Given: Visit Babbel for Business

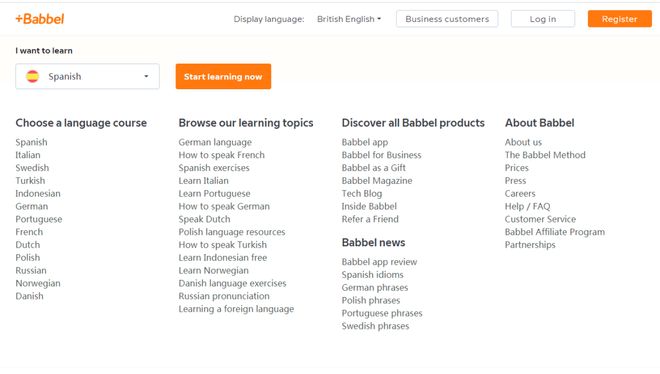Looking at the screenshot, I should (381, 155).
